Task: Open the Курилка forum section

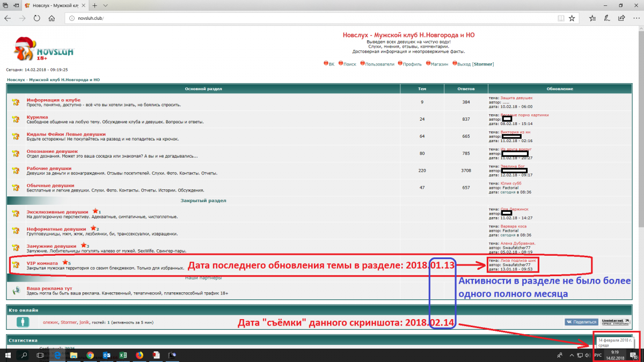Action: [x=37, y=117]
